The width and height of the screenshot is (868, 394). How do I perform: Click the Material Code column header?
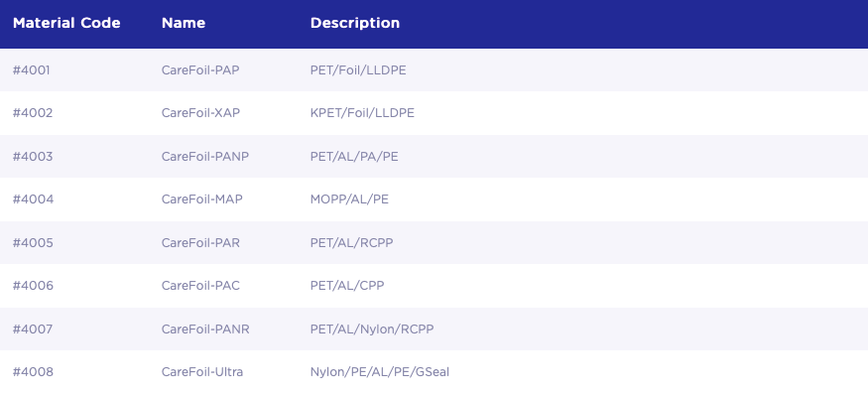pos(66,23)
